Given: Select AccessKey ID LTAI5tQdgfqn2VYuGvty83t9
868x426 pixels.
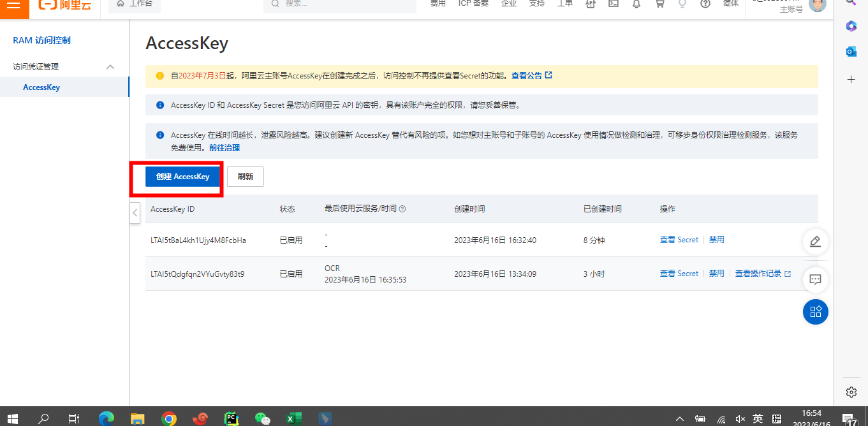Looking at the screenshot, I should [198, 274].
